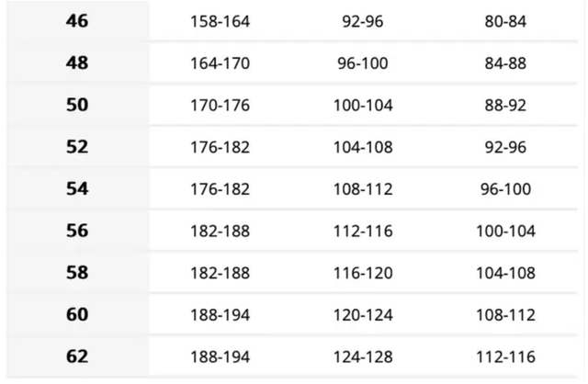
Task: Select size 52 in the size column
Action: [77, 147]
